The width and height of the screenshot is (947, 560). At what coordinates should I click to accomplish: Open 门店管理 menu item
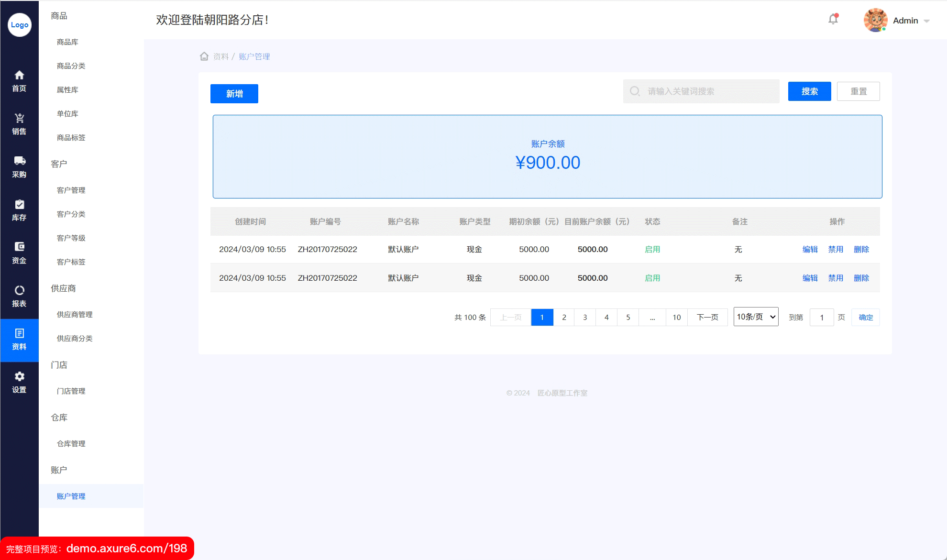[71, 391]
